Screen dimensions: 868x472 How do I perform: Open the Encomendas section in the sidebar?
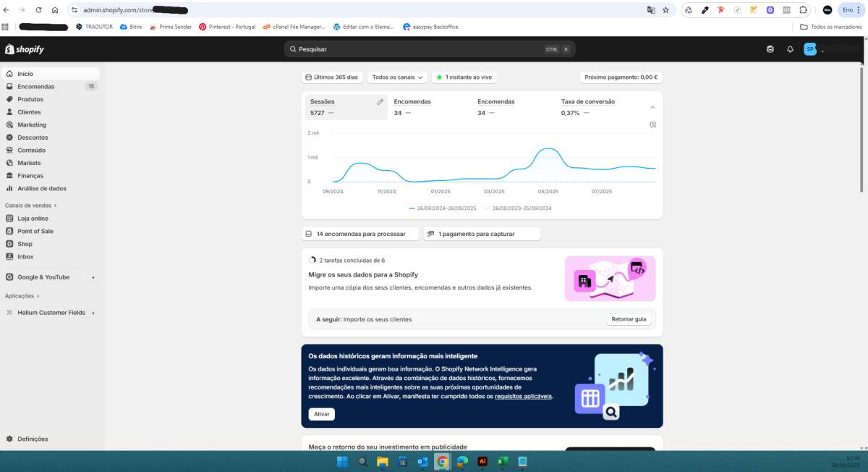point(35,87)
